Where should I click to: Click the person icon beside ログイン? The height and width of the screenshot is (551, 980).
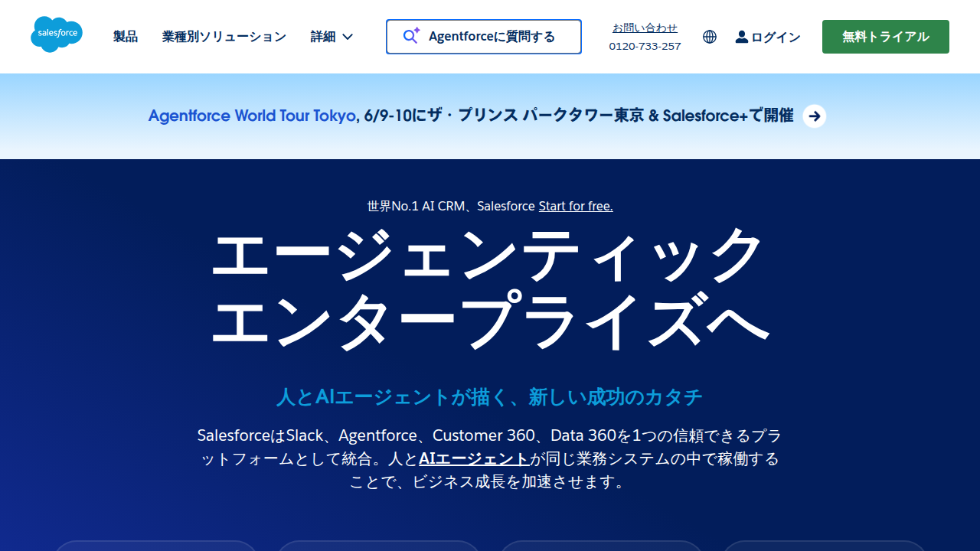[741, 37]
